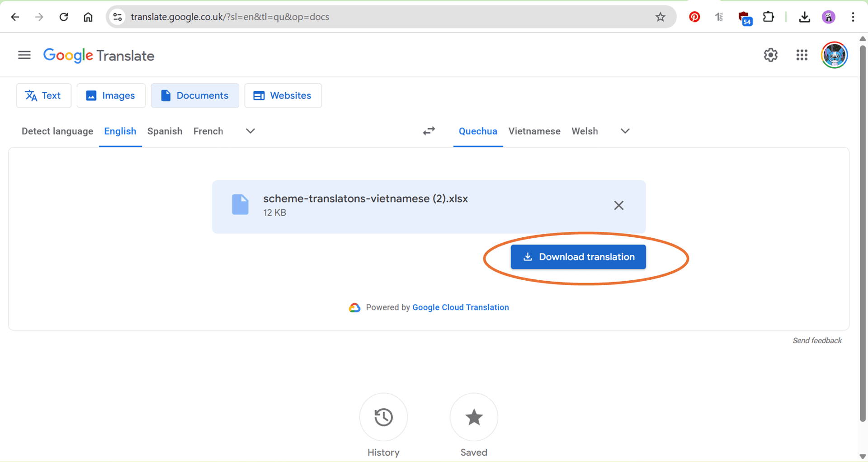
Task: Open Translate settings gear
Action: 771,55
